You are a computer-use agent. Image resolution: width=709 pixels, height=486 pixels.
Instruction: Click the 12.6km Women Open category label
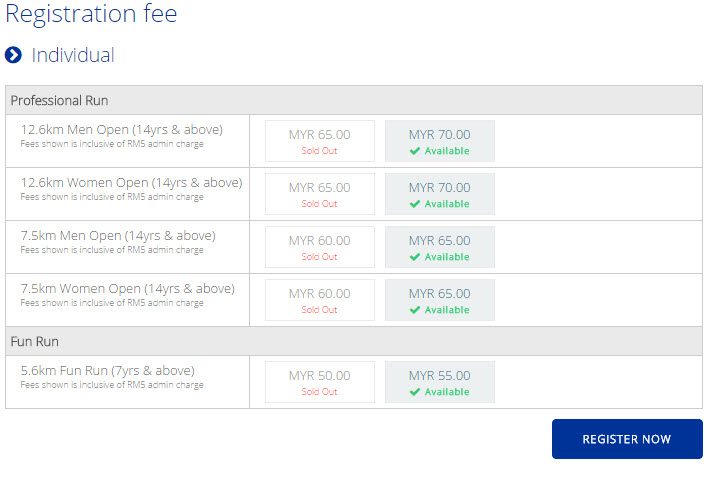pyautogui.click(x=131, y=183)
